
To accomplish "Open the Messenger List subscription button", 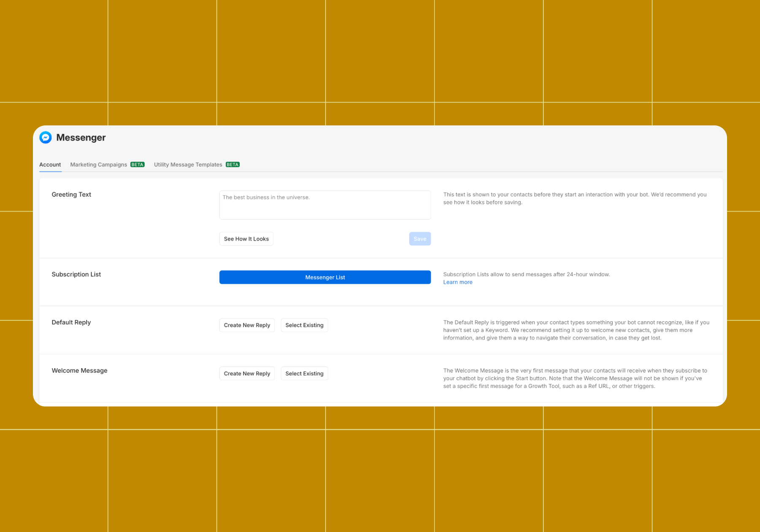I will 325,277.
